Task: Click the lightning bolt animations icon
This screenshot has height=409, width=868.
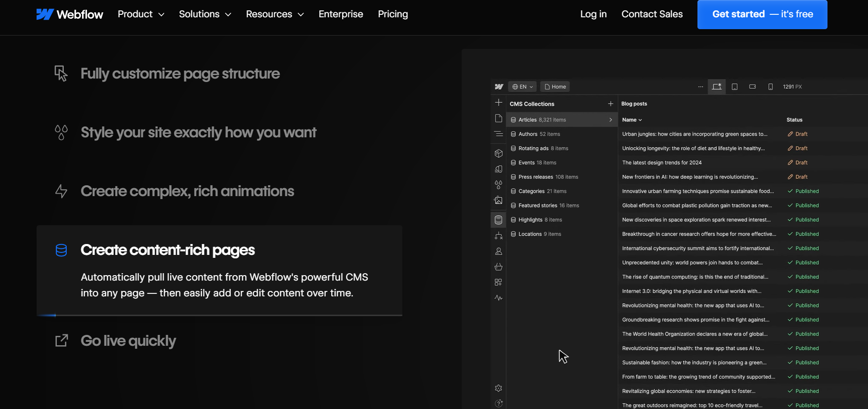Action: coord(61,191)
